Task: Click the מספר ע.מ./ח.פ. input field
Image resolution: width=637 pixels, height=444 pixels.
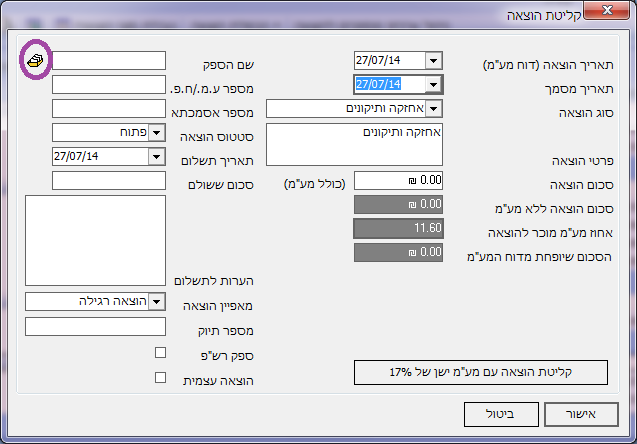Action: 109,84
